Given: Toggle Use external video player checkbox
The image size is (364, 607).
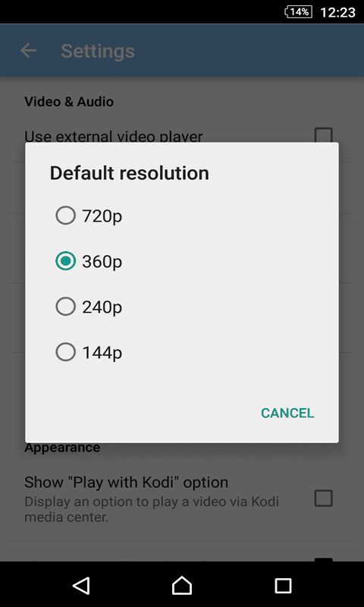Looking at the screenshot, I should click(x=323, y=136).
